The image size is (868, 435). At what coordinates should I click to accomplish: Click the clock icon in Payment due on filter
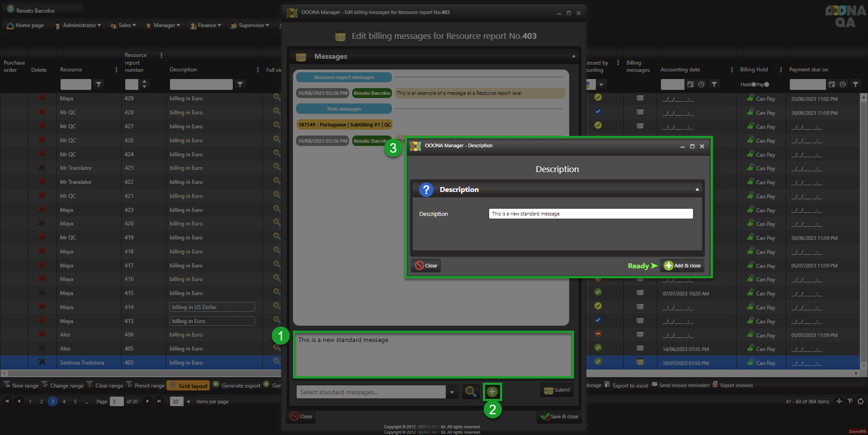(x=843, y=84)
